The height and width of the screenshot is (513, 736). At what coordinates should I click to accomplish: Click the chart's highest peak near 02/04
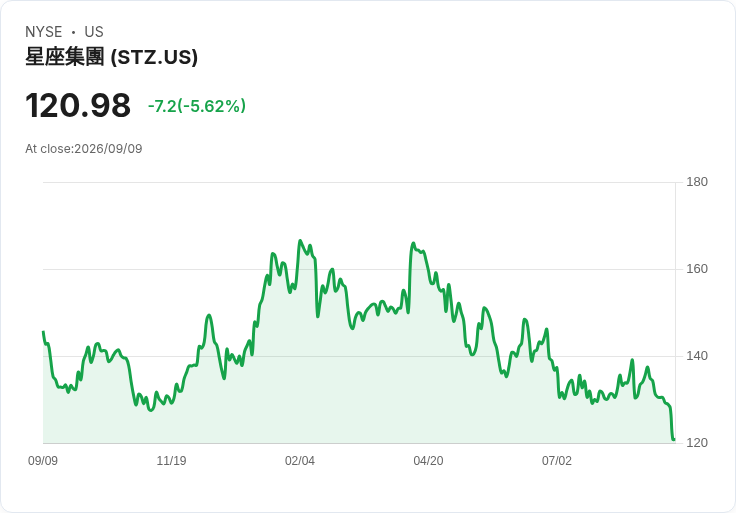(300, 241)
